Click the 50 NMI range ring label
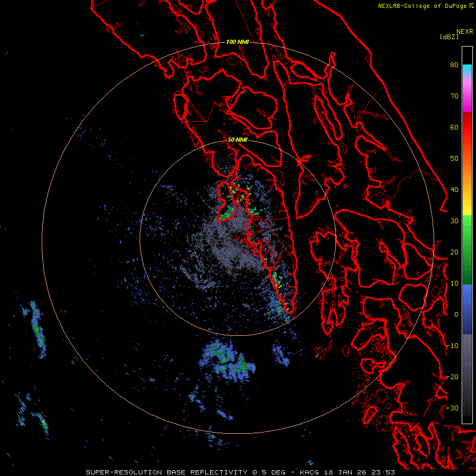Image resolution: width=476 pixels, height=476 pixels. pyautogui.click(x=237, y=140)
